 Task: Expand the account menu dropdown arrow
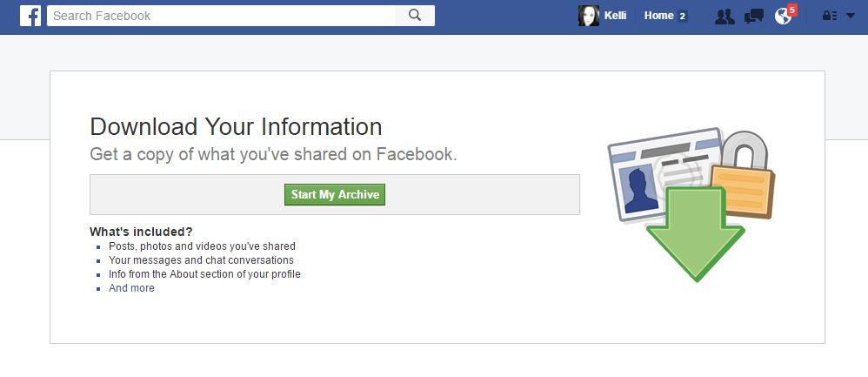click(x=851, y=16)
